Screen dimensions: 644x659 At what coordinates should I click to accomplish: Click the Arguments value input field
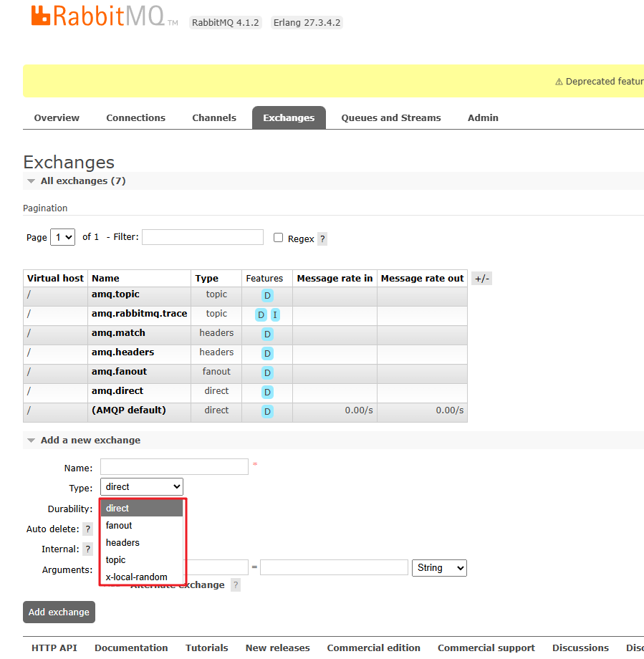coord(335,567)
